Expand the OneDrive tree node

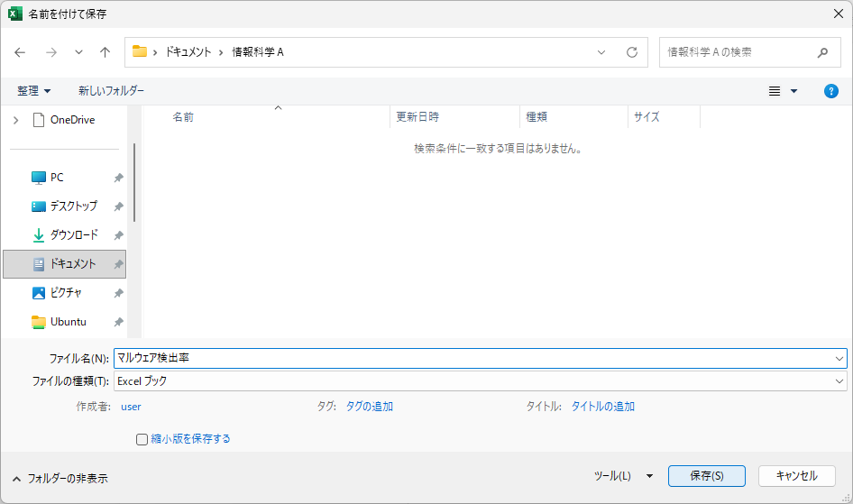pyautogui.click(x=15, y=120)
